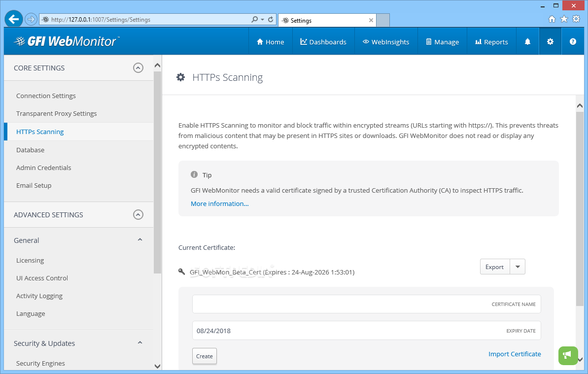Click the More information link
Screen dimensions: 588x374
point(220,204)
